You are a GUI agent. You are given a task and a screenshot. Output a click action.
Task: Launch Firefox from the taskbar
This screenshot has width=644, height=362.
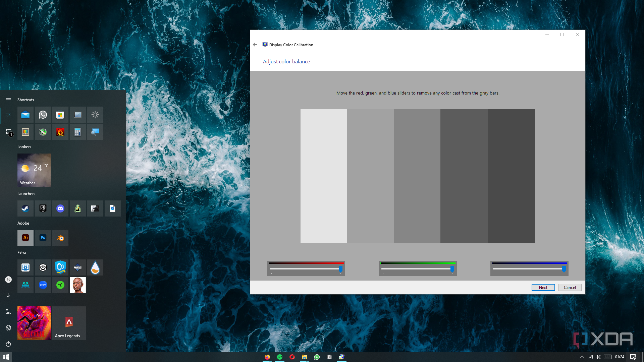pyautogui.click(x=267, y=357)
